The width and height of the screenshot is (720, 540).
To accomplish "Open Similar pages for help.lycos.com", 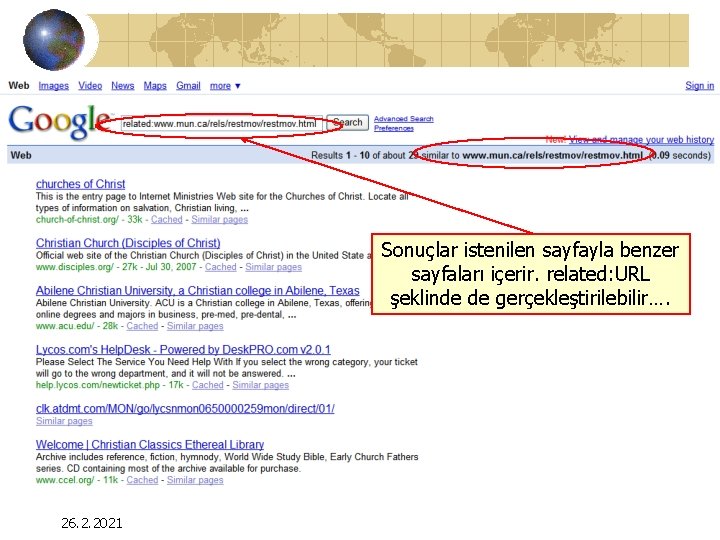I will [260, 385].
